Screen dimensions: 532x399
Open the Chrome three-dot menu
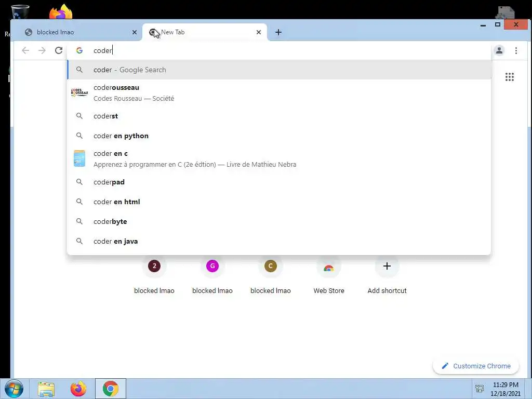(x=516, y=50)
